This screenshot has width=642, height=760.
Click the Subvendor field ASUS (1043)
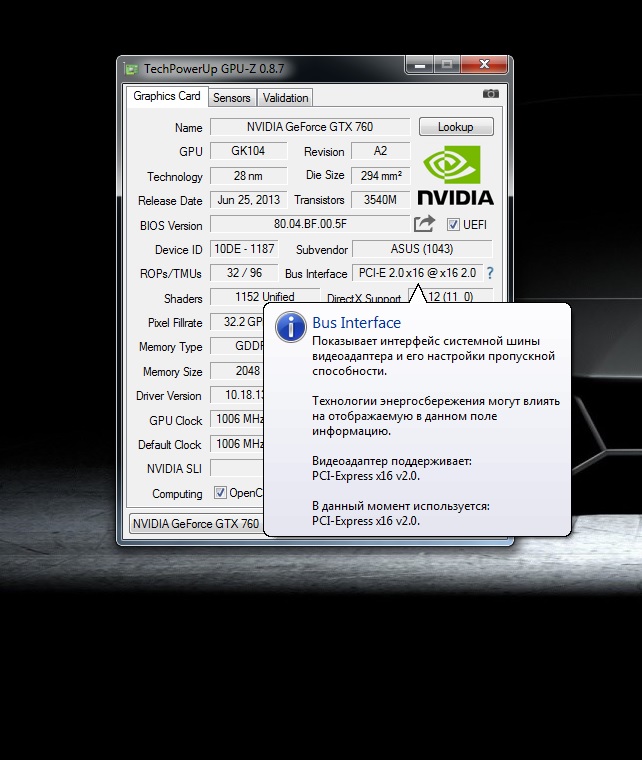[x=422, y=249]
